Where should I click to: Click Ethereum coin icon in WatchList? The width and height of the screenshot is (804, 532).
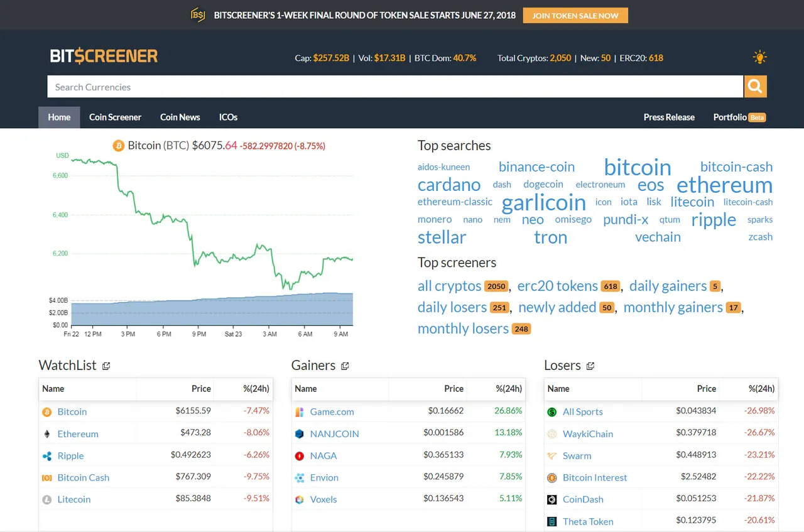click(46, 434)
